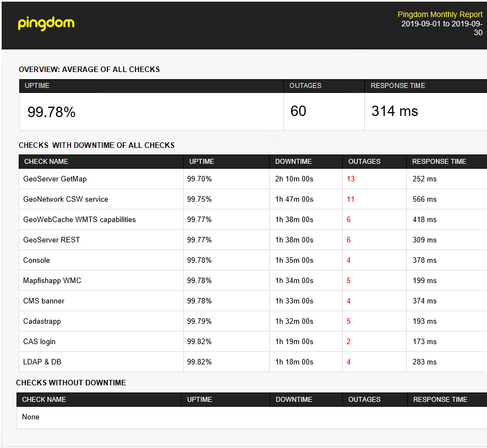Image resolution: width=487 pixels, height=448 pixels.
Task: Select the report date range text
Action: [x=442, y=28]
